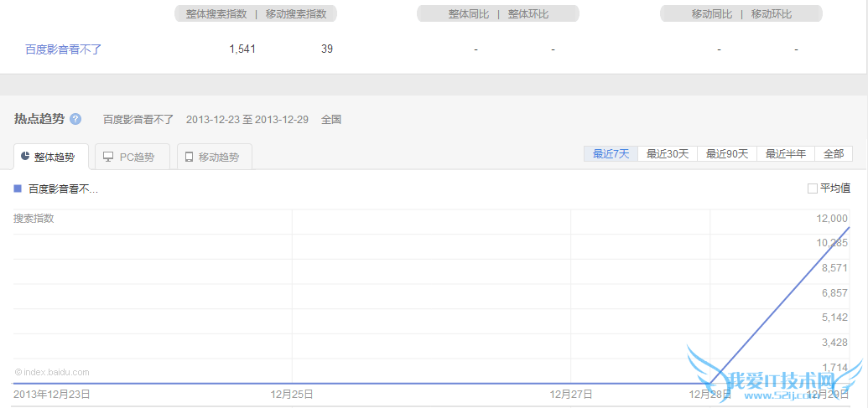
Task: Click the 10,285 y-axis value
Action: [x=832, y=243]
